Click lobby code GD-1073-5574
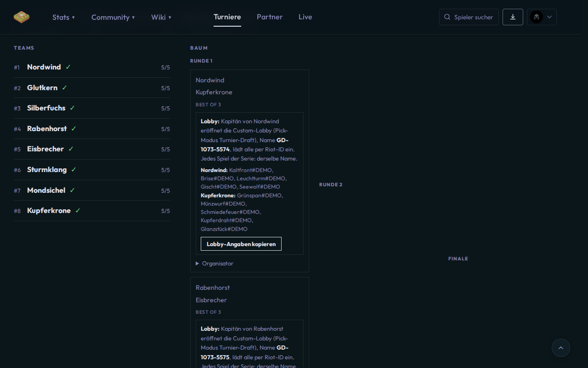Image resolution: width=588 pixels, height=368 pixels. click(x=244, y=144)
